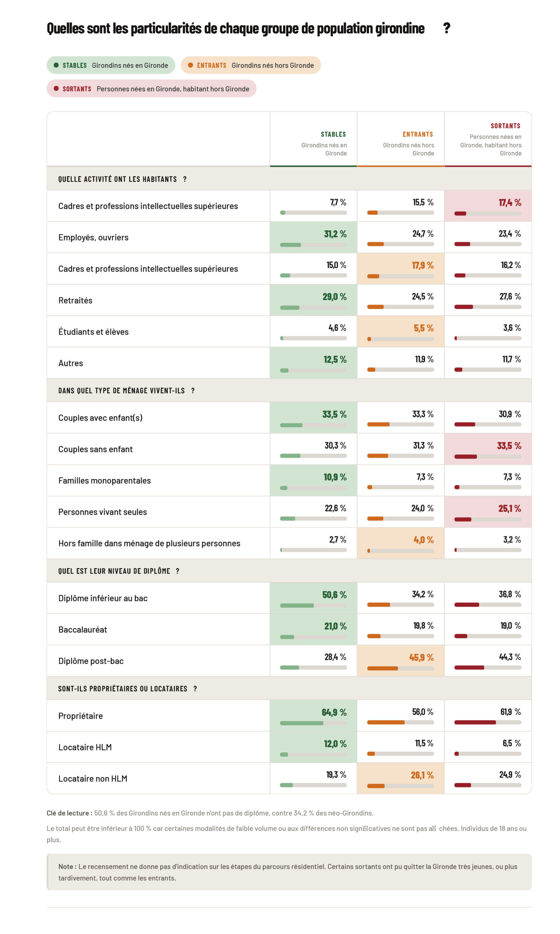Collapse the 'Quel est leur niveau de diplôme' section

tap(289, 571)
